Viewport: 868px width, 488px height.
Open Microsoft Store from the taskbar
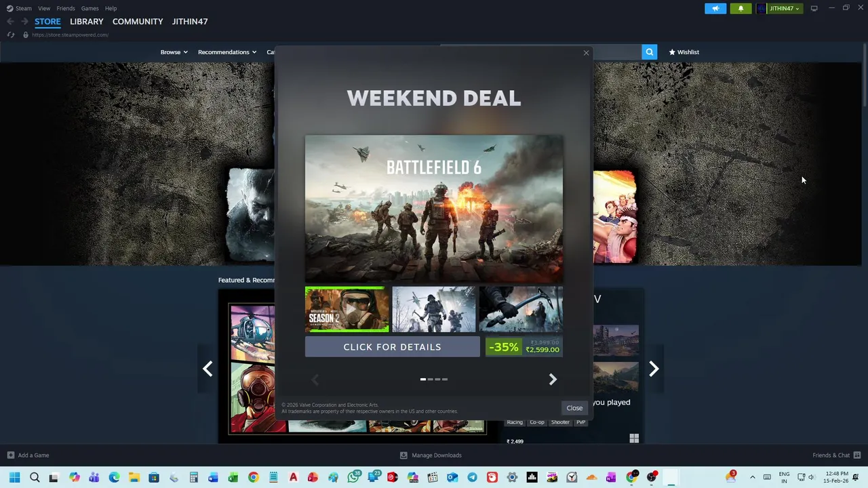click(154, 477)
